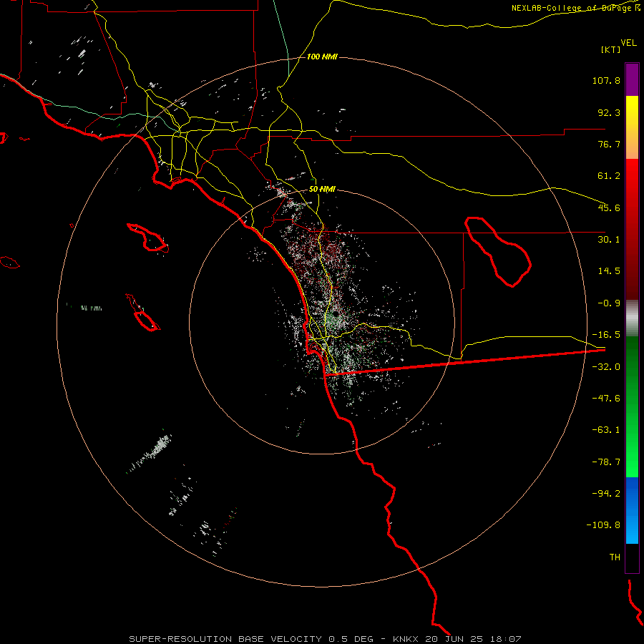
Task: Click the Super-Resolution Base Velocity caption
Action: 325,639
